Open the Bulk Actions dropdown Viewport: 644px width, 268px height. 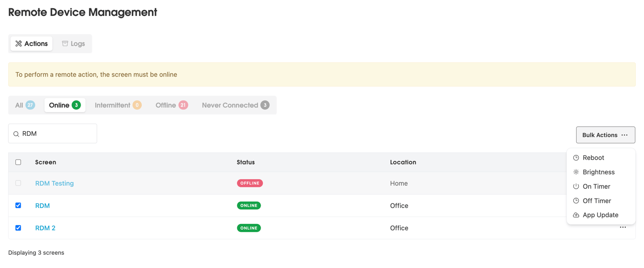point(605,135)
